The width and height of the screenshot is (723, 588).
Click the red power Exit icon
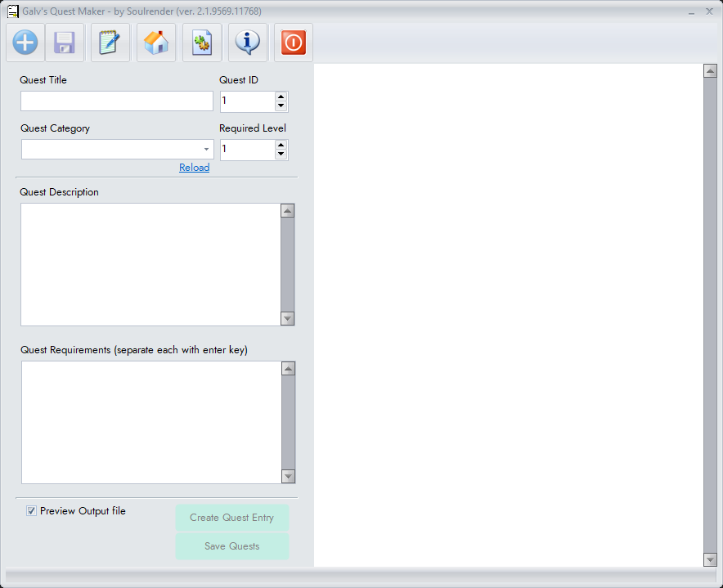(294, 43)
